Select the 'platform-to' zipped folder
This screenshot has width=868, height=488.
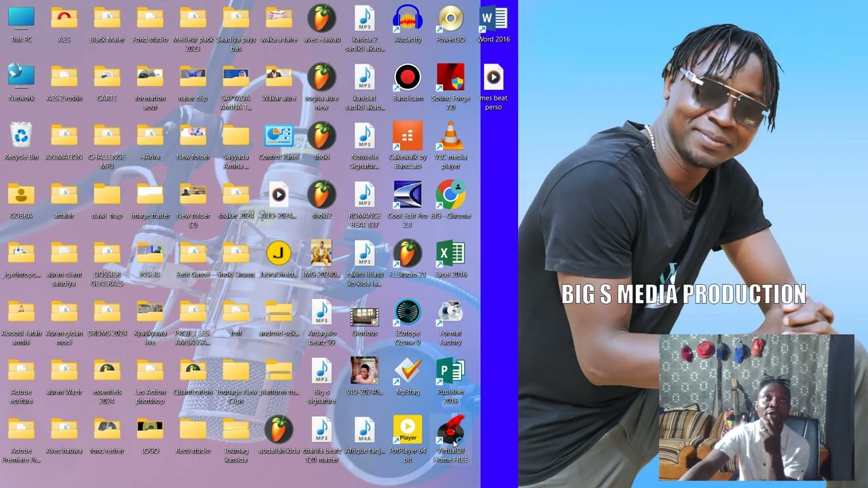pyautogui.click(x=279, y=371)
